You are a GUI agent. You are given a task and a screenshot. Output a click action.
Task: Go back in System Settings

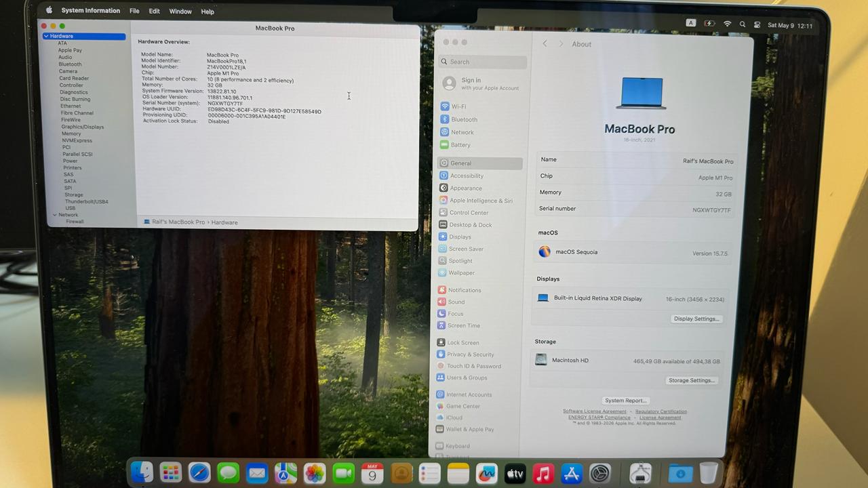click(545, 44)
